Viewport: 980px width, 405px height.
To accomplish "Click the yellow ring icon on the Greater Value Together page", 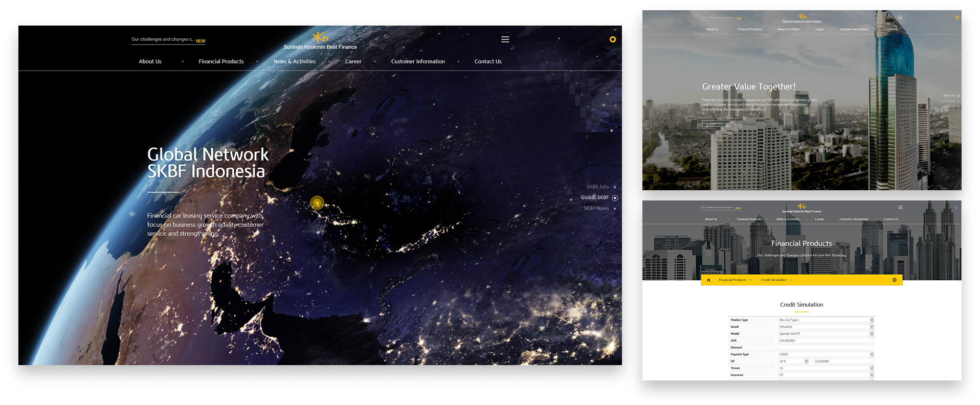I will pos(957,17).
